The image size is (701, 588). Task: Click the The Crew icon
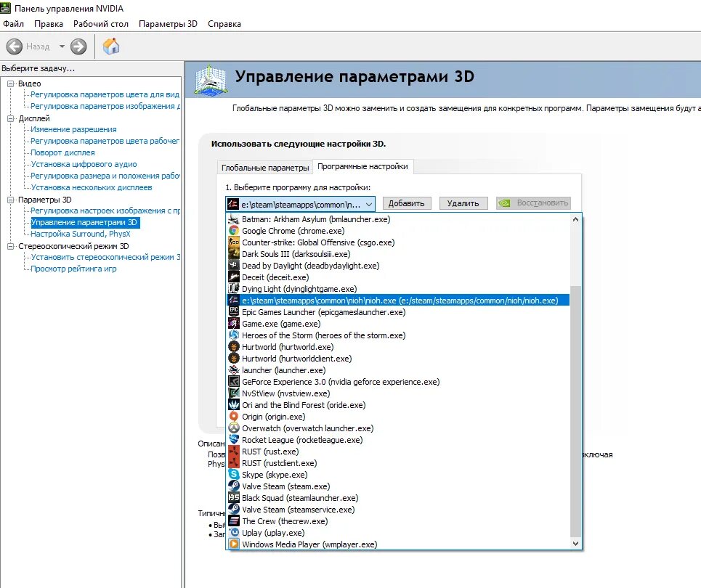click(233, 521)
